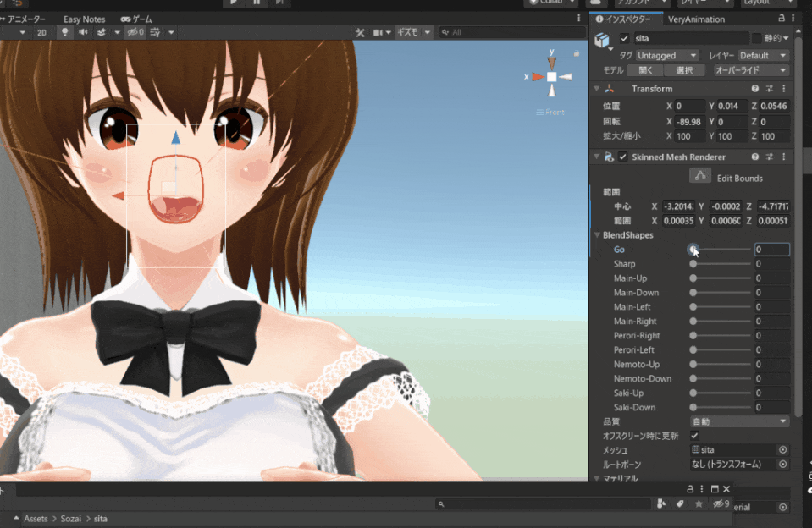The width and height of the screenshot is (812, 528).
Task: Open the Default layer dropdown
Action: click(763, 55)
